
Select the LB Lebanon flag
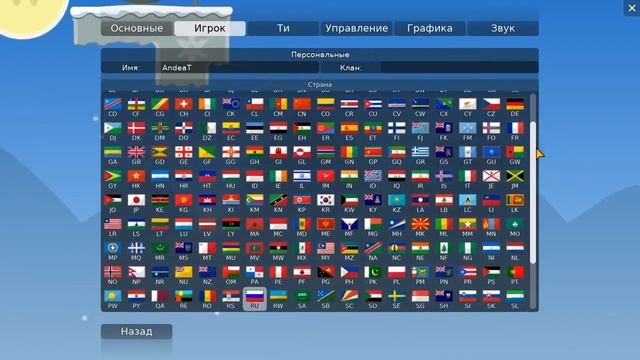pyautogui.click(x=444, y=200)
